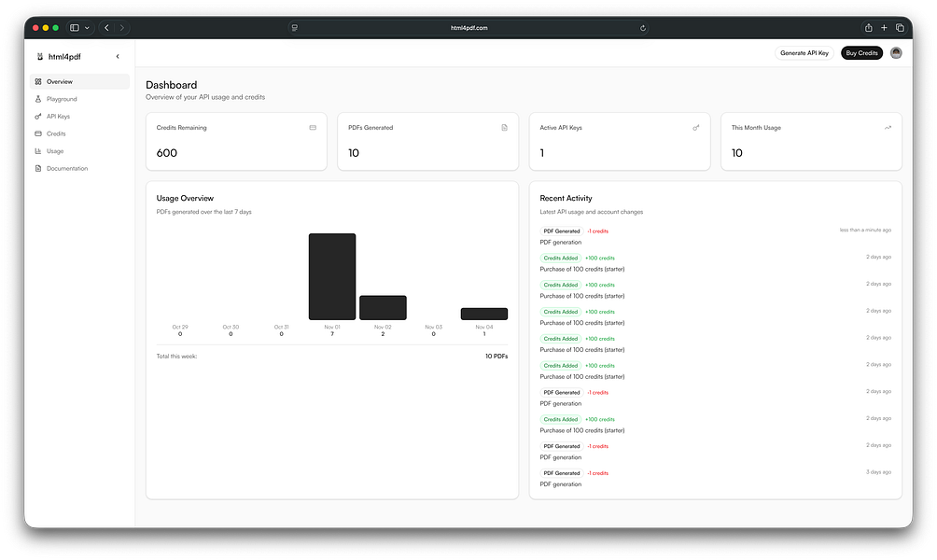
Task: Reload the page with refresh icon
Action: [643, 28]
